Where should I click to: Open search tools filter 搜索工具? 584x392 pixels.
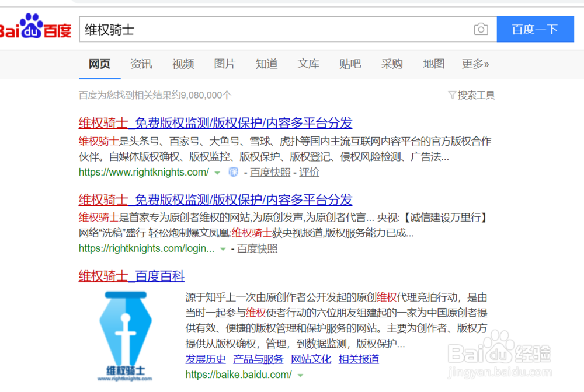[x=471, y=95]
